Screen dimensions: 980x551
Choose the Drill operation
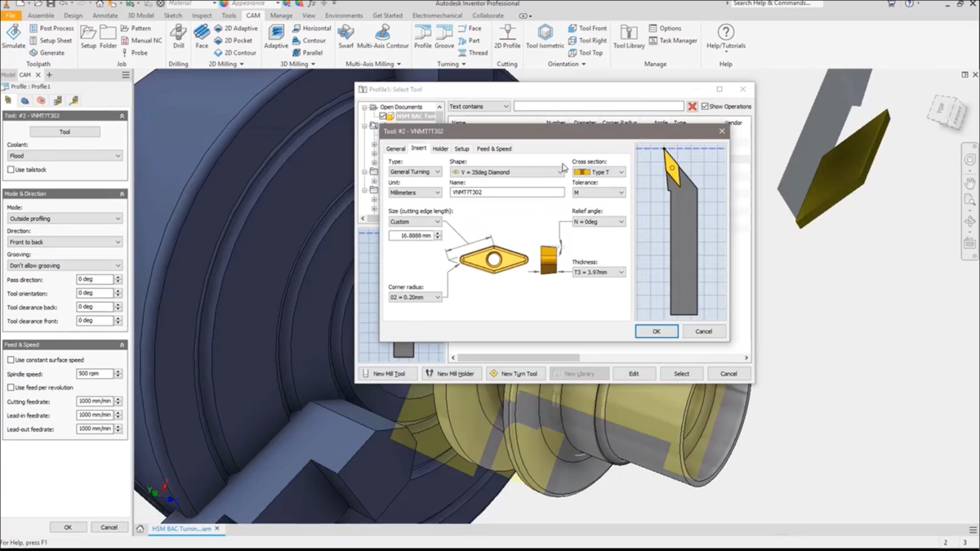click(x=178, y=37)
